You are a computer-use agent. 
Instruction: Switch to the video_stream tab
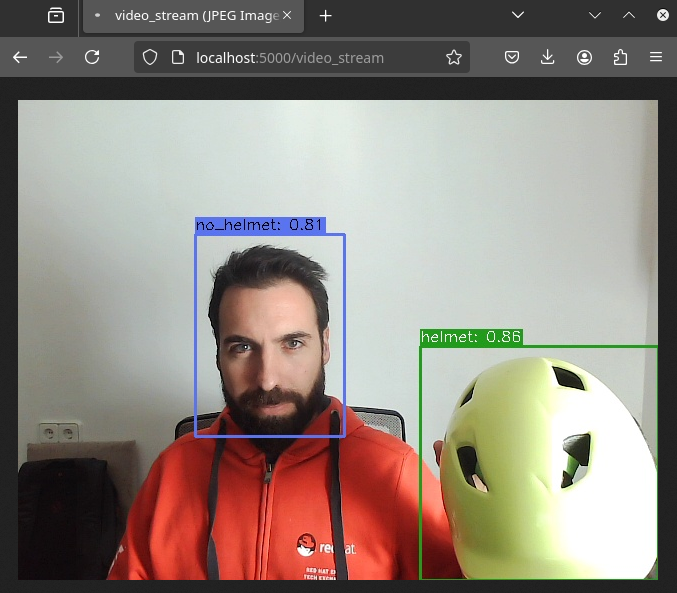point(193,16)
